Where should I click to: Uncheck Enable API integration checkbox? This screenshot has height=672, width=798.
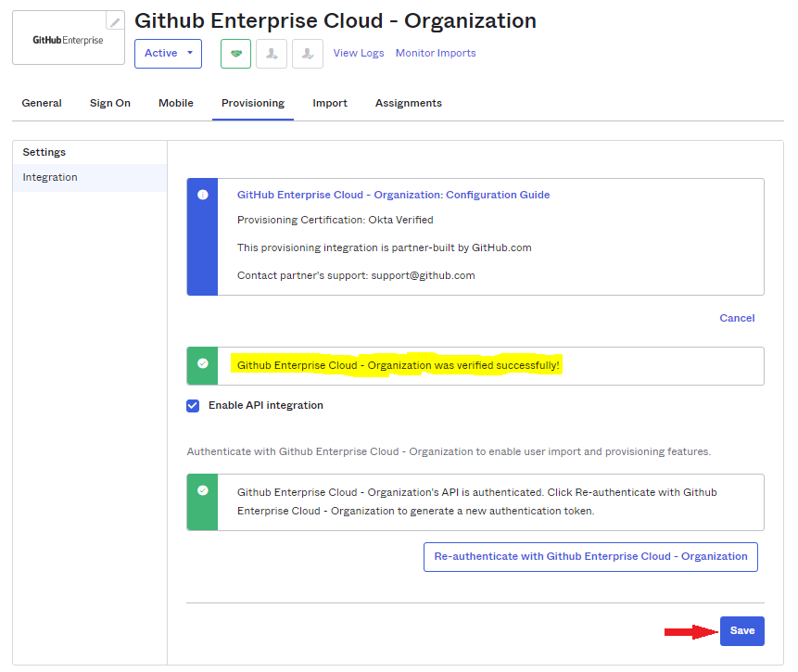(193, 406)
